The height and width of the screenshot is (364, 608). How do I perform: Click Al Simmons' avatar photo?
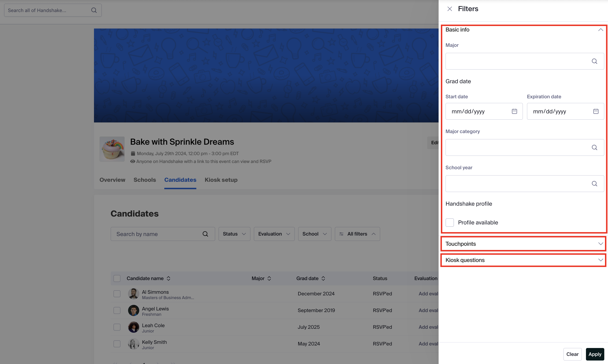pos(133,294)
